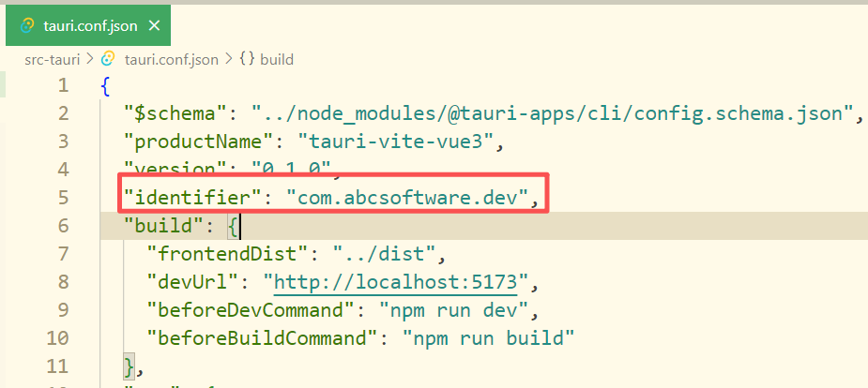This screenshot has width=868, height=388.
Task: Click the "../dist" value
Action: click(x=384, y=254)
